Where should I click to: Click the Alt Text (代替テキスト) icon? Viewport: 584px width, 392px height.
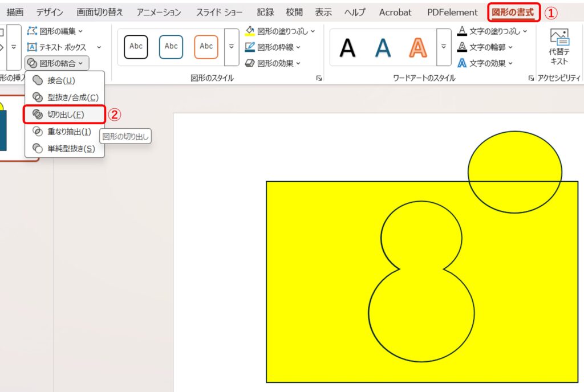[x=558, y=38]
